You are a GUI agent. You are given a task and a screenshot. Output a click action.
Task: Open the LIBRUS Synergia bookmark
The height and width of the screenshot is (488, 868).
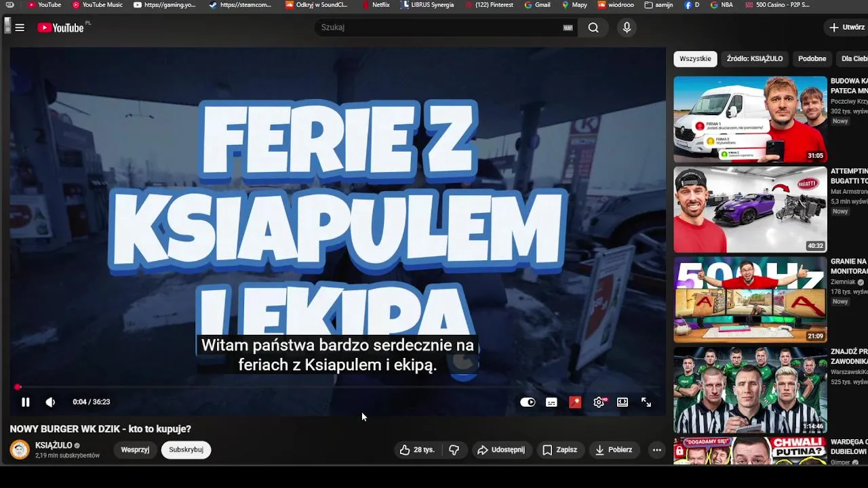coord(427,5)
